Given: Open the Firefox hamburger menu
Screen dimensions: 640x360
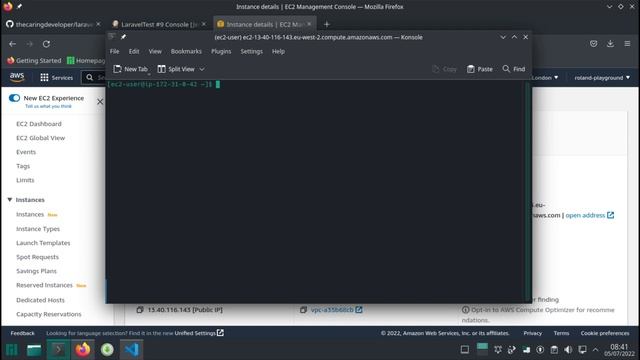Looking at the screenshot, I should [627, 44].
